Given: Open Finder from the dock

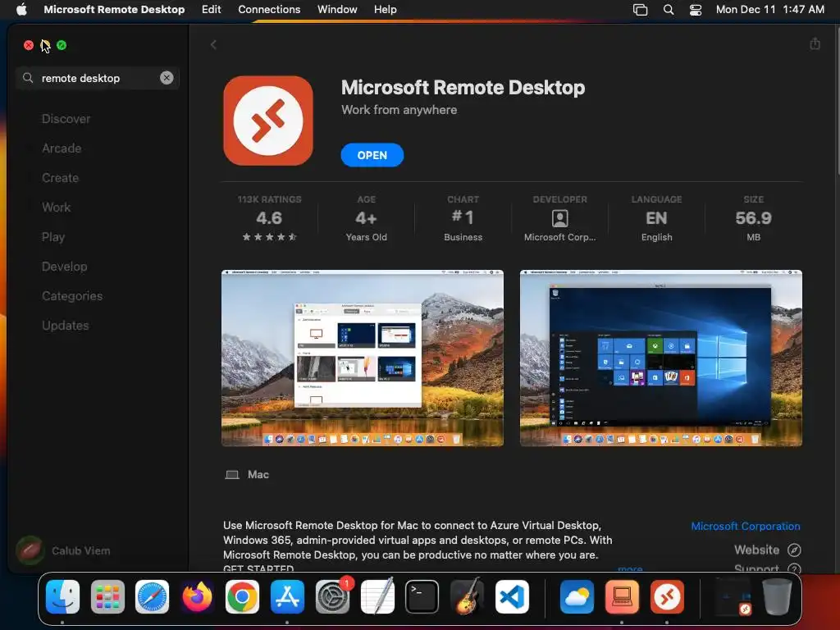Looking at the screenshot, I should (62, 596).
